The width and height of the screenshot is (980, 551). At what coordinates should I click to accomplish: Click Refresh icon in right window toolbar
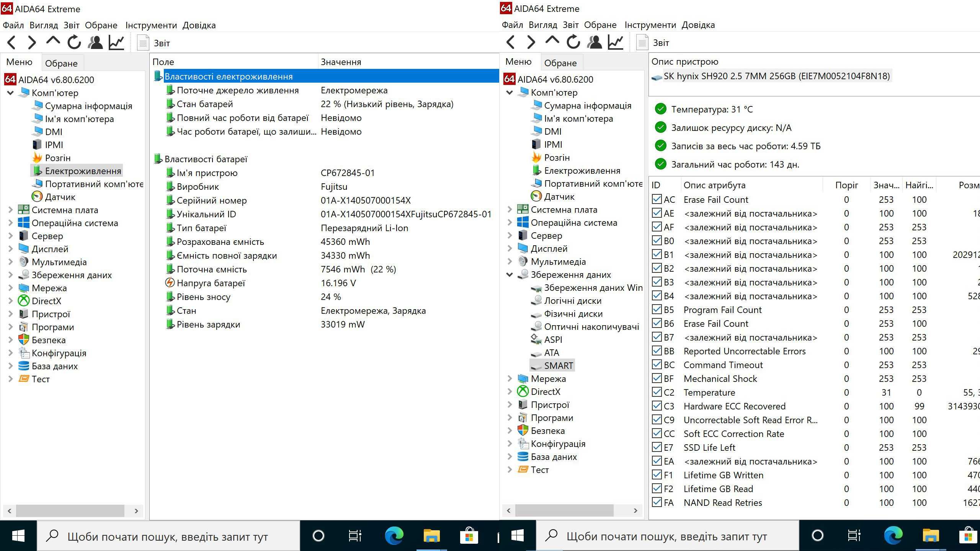coord(573,42)
